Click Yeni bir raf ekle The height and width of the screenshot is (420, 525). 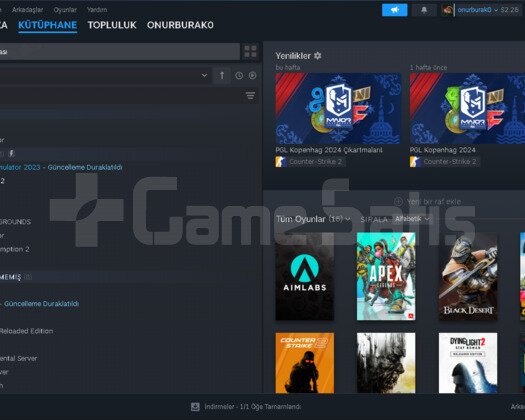pyautogui.click(x=434, y=202)
